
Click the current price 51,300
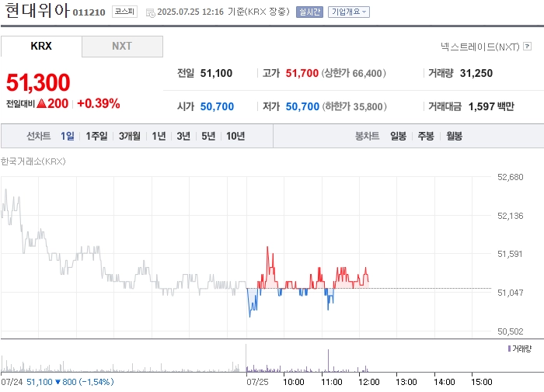[x=38, y=82]
